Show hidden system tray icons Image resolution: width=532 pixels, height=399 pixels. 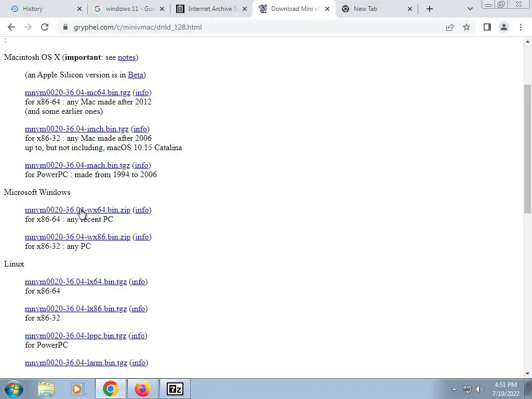[x=454, y=389]
